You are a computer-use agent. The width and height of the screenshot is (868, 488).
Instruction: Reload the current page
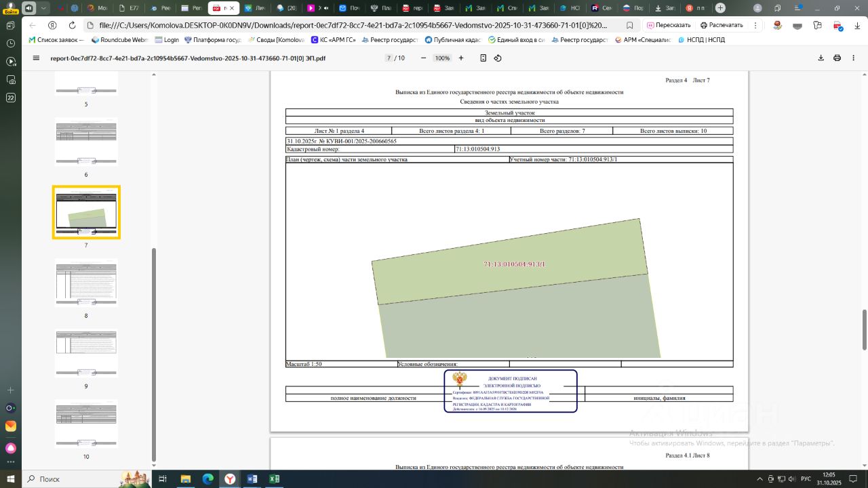coord(72,25)
